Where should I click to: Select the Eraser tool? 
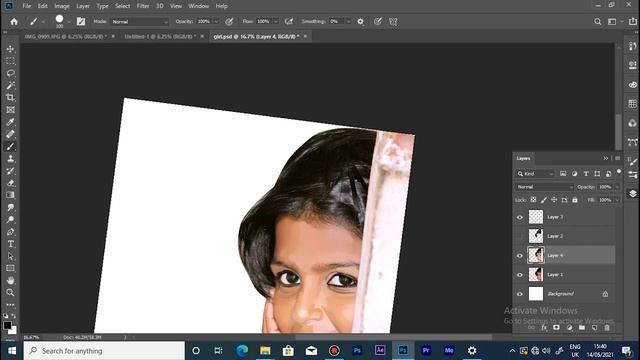pyautogui.click(x=11, y=183)
